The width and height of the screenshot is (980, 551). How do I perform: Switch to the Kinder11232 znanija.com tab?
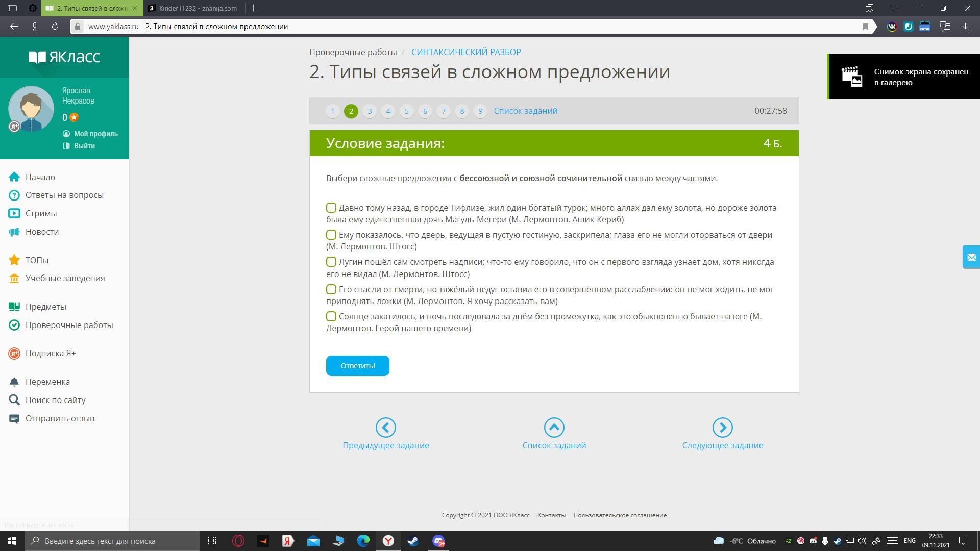pos(197,8)
